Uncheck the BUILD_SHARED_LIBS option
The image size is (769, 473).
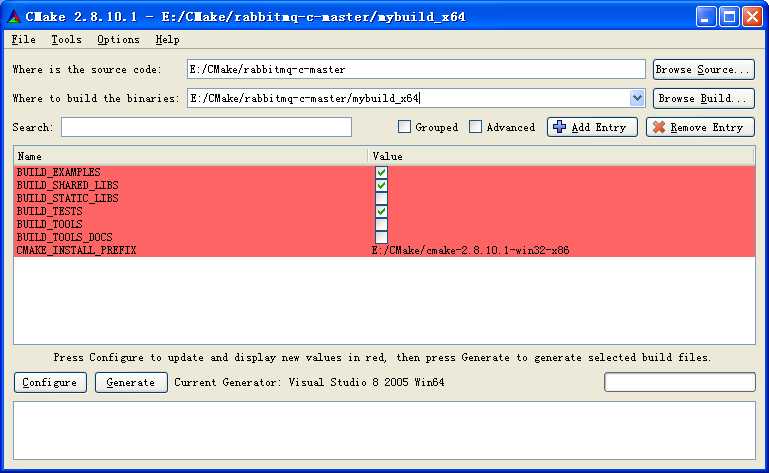coord(381,185)
